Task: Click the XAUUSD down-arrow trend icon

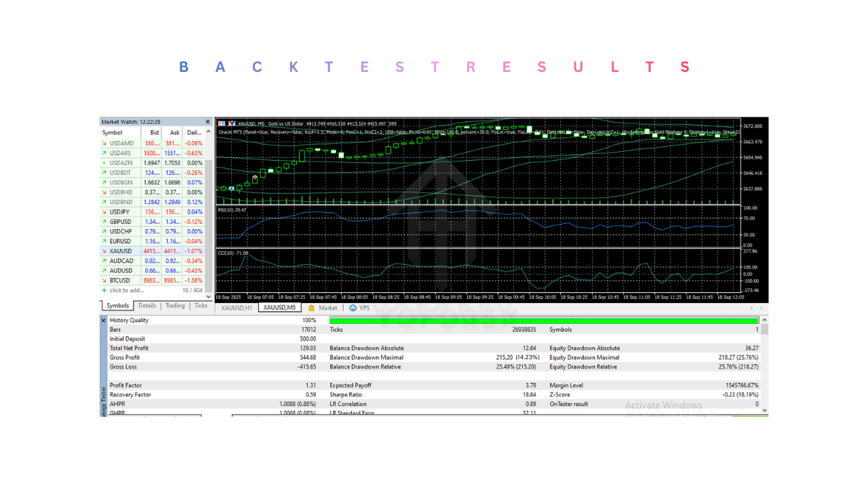Action: pyautogui.click(x=104, y=251)
